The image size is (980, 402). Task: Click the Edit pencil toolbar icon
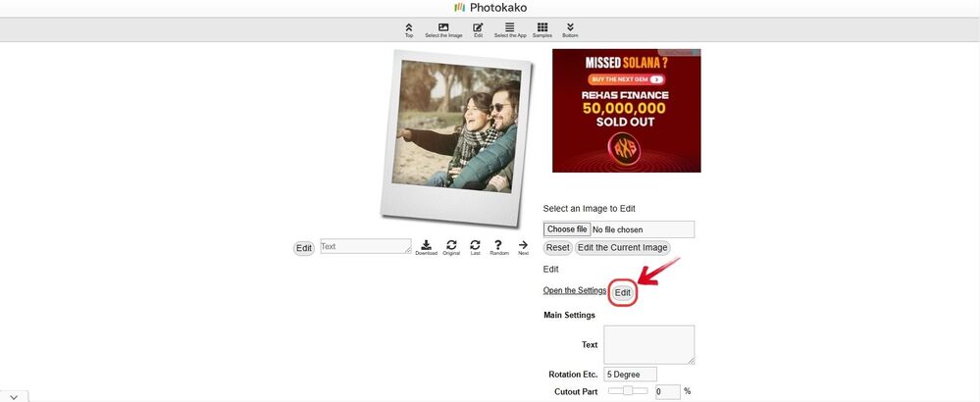click(478, 28)
